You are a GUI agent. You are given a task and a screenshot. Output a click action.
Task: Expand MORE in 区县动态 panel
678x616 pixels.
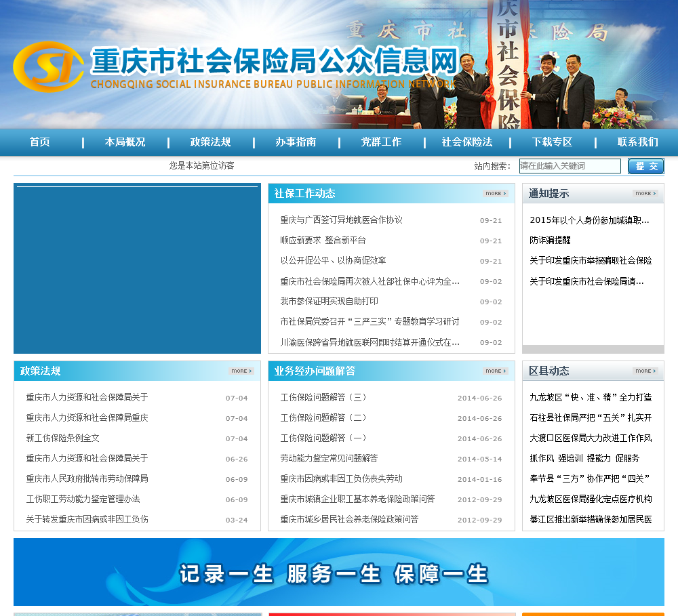(645, 371)
